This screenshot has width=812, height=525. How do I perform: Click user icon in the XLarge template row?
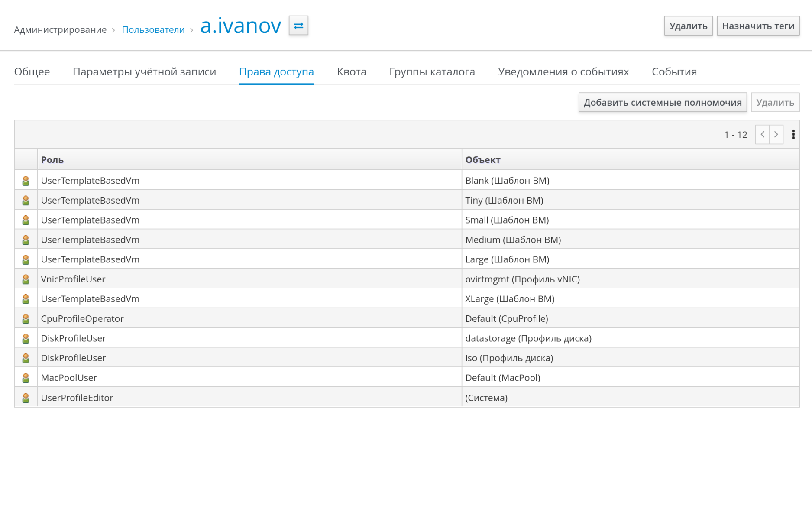coord(26,299)
